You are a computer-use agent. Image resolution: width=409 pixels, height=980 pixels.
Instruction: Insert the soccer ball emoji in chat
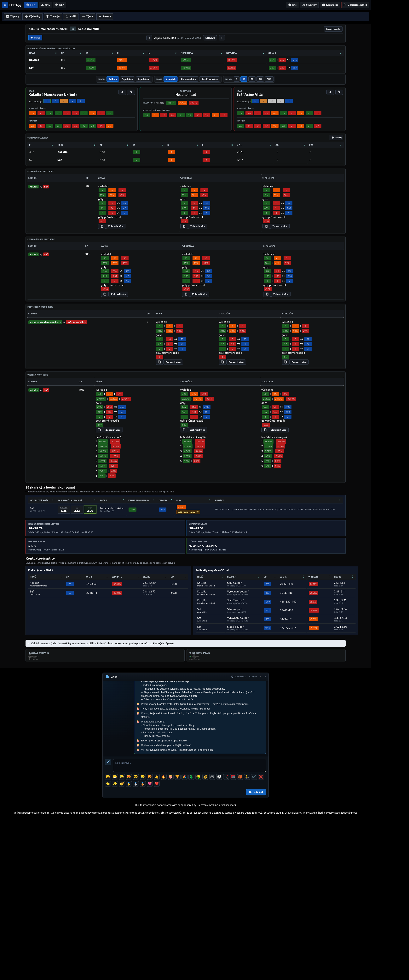coord(219,777)
